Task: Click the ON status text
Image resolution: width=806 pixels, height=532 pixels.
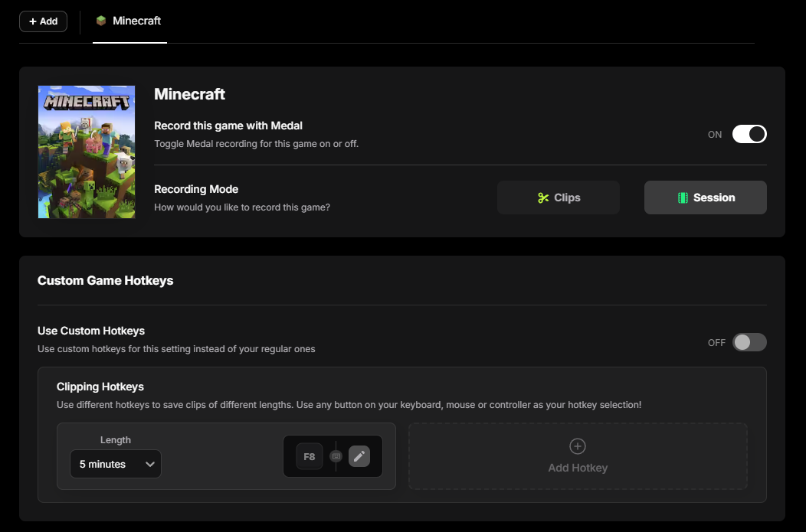Action: (715, 135)
